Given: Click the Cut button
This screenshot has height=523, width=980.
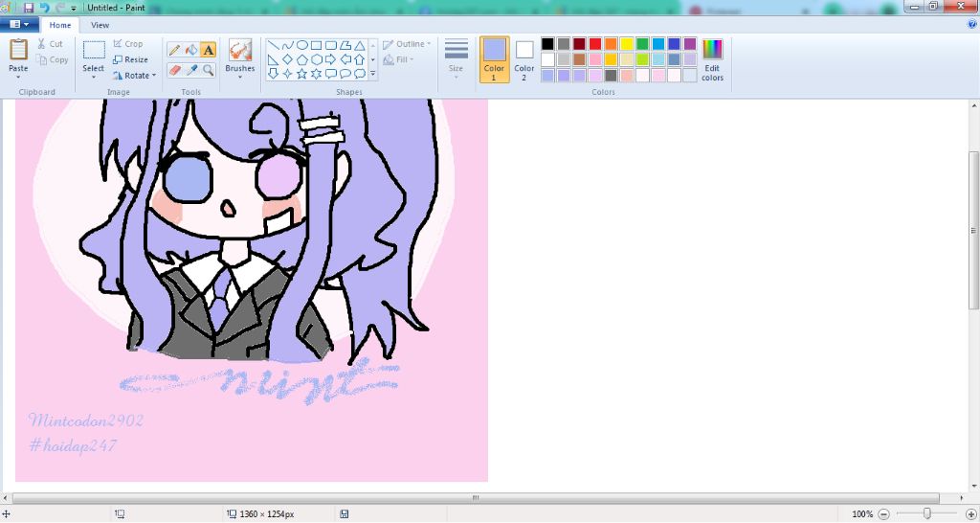Looking at the screenshot, I should [x=50, y=44].
